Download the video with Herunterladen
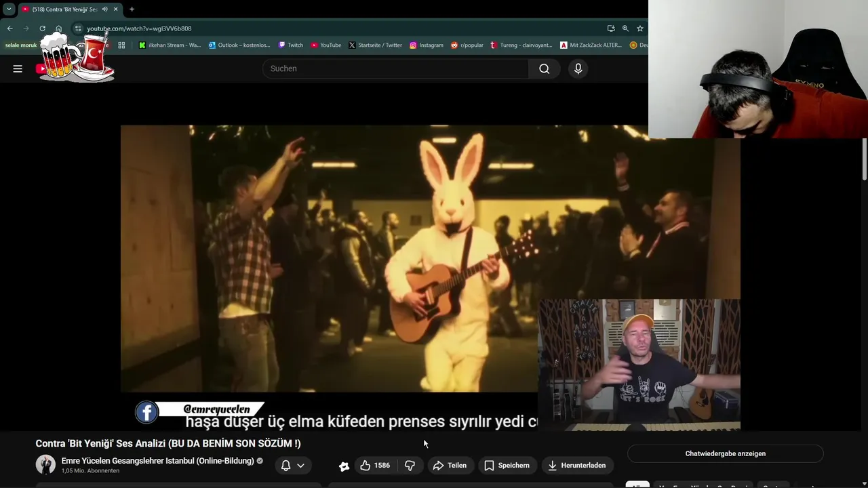The width and height of the screenshot is (868, 488). [577, 466]
